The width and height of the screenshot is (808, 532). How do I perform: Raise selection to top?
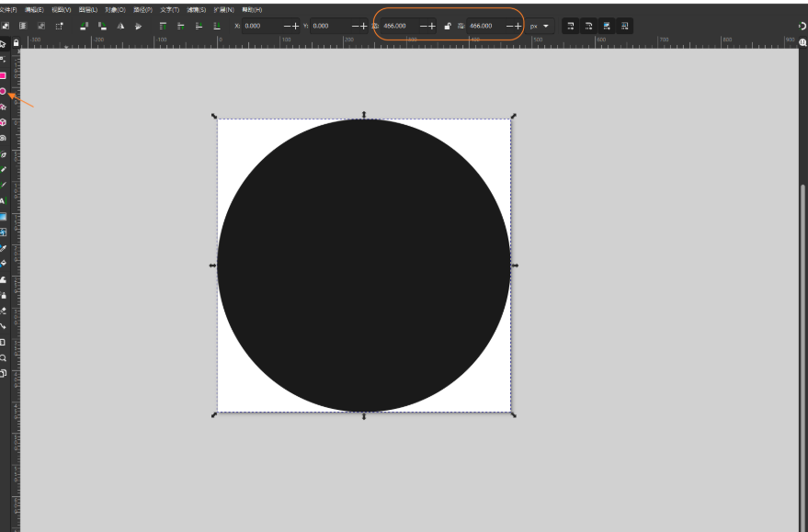point(163,26)
